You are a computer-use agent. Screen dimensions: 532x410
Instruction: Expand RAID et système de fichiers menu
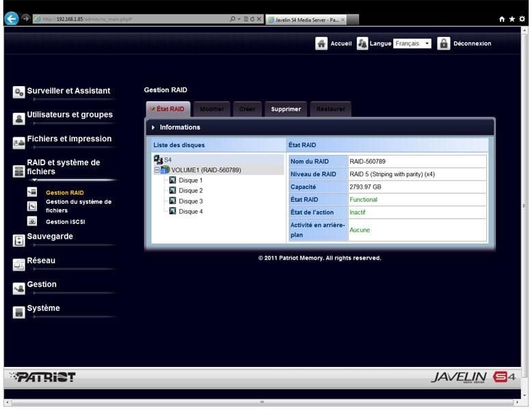[x=63, y=167]
